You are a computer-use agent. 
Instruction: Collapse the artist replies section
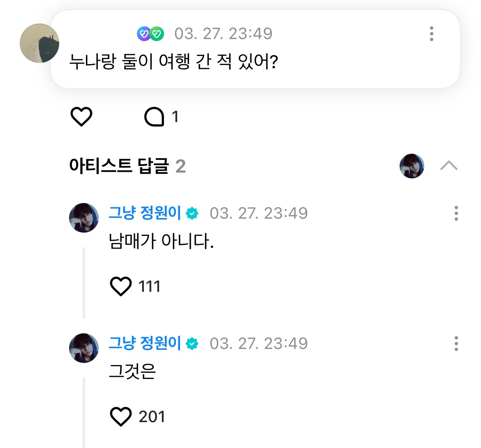[449, 166]
